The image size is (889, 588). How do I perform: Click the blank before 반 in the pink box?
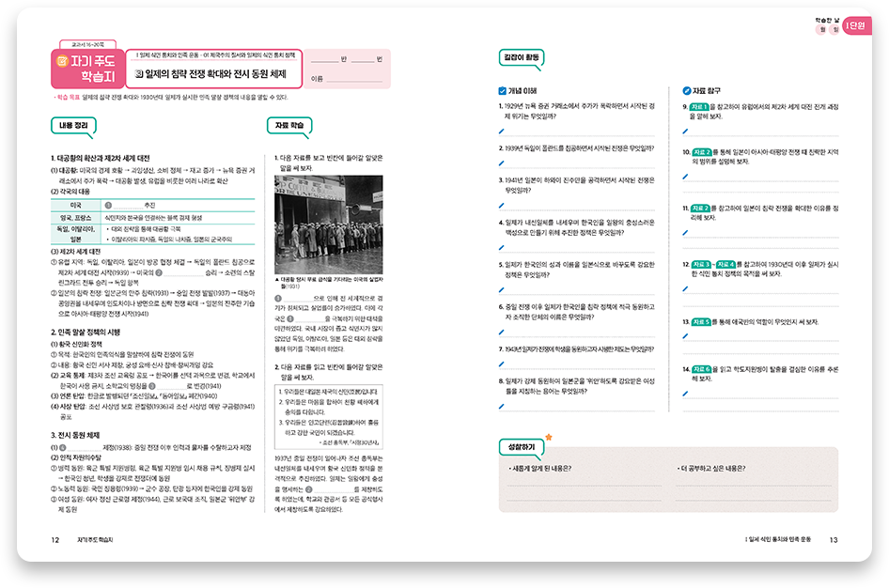tap(324, 59)
